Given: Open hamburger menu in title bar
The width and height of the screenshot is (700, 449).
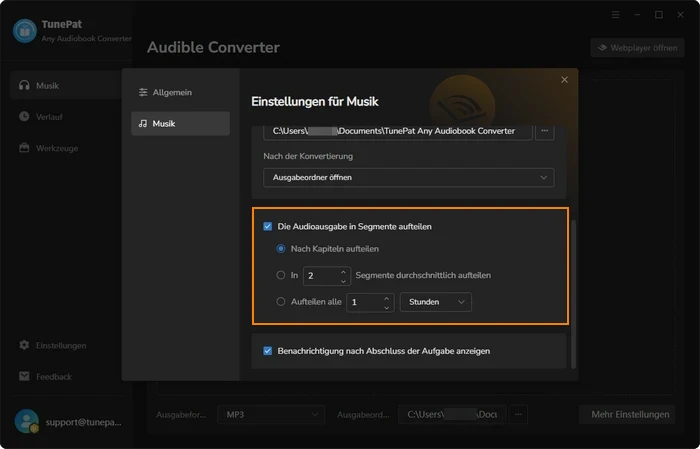Looking at the screenshot, I should 616,15.
